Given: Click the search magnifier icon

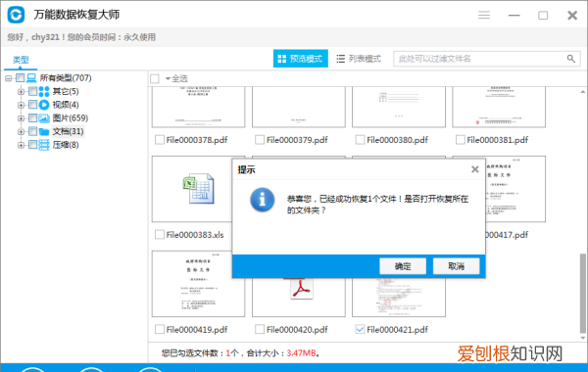Looking at the screenshot, I should point(570,59).
